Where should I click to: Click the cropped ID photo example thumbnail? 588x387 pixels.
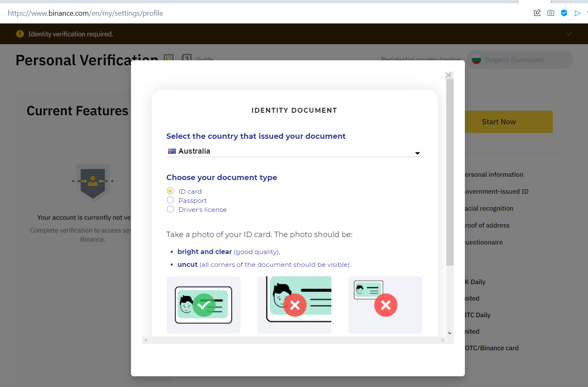click(294, 305)
